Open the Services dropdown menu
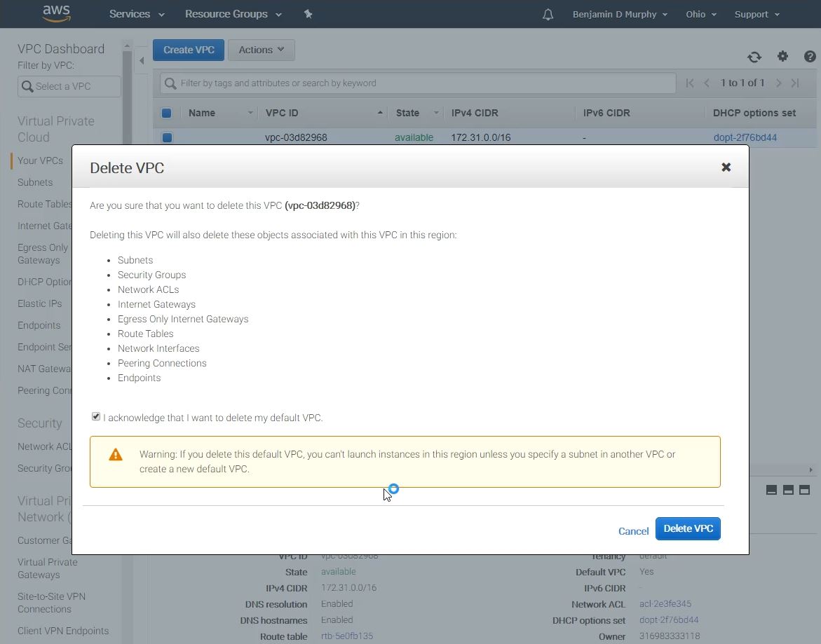The image size is (821, 644). pos(137,14)
